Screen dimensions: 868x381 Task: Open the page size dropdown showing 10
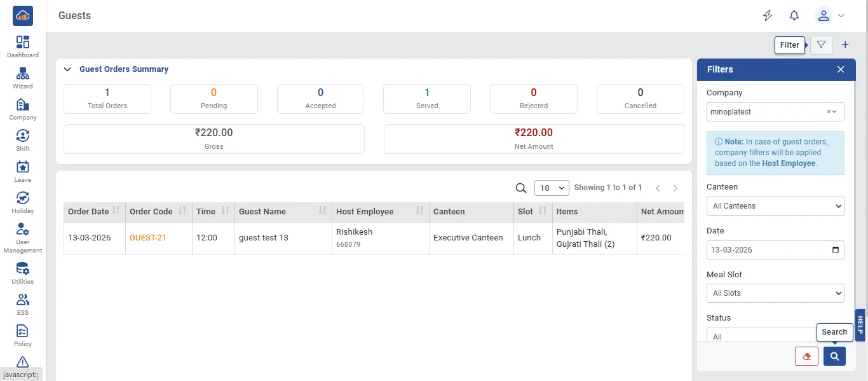tap(552, 188)
